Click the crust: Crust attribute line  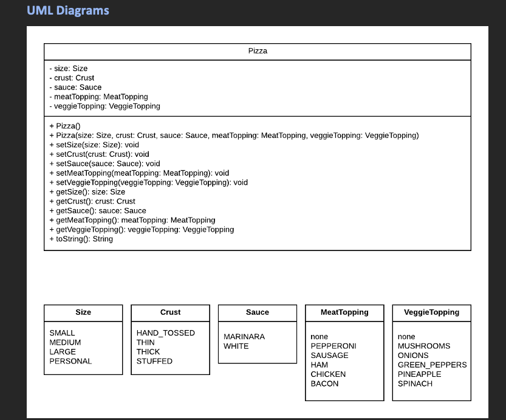[73, 78]
